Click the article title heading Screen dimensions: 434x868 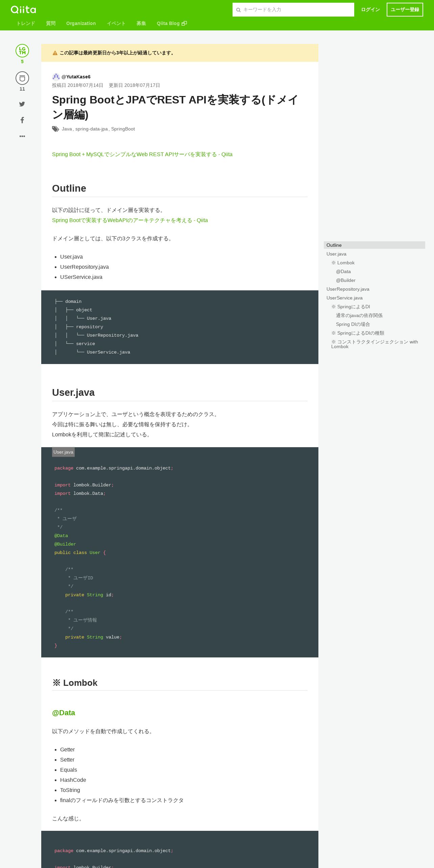[x=175, y=107]
